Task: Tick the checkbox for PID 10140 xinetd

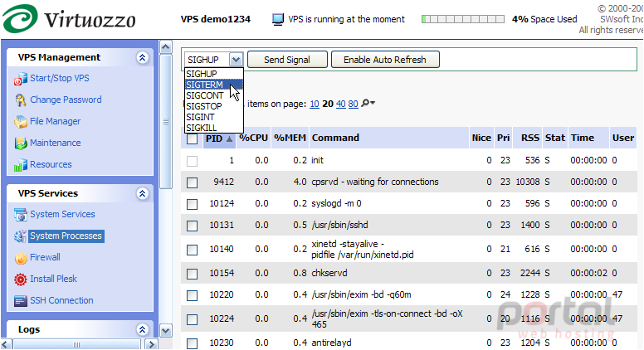Action: tap(192, 250)
